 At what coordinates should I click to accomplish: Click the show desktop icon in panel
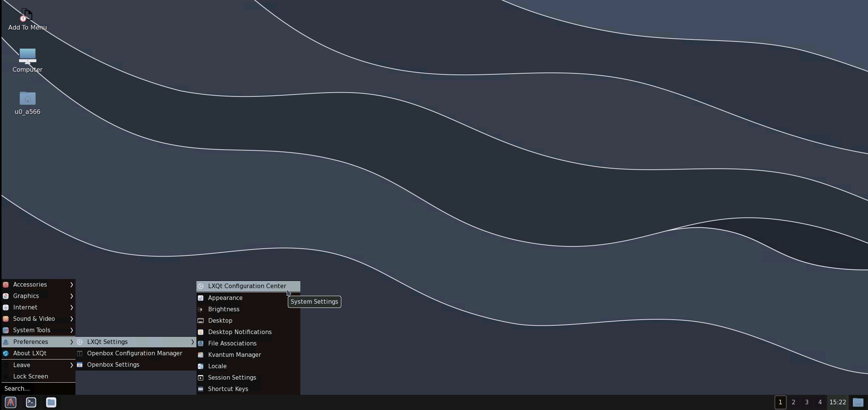click(x=858, y=402)
